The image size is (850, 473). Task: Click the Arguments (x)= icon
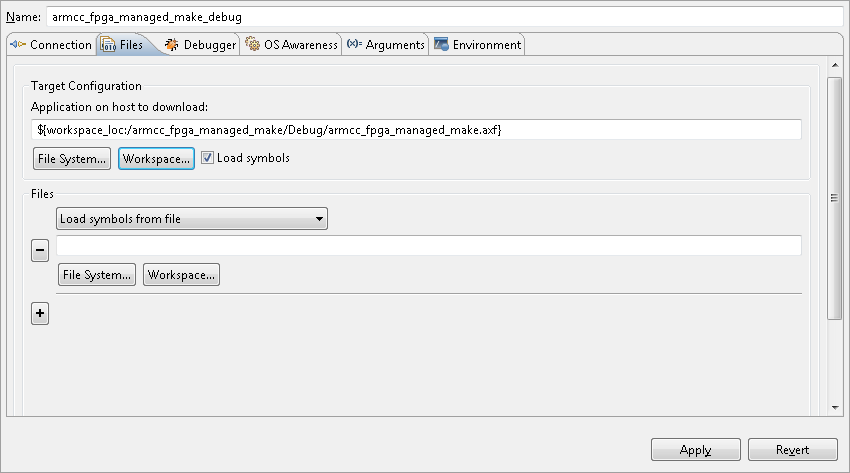point(354,44)
